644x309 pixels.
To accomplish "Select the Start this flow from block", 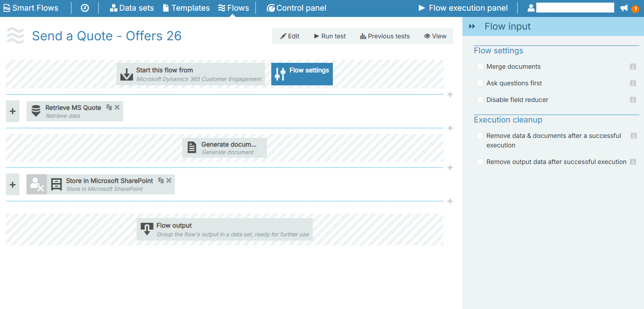I will (191, 74).
